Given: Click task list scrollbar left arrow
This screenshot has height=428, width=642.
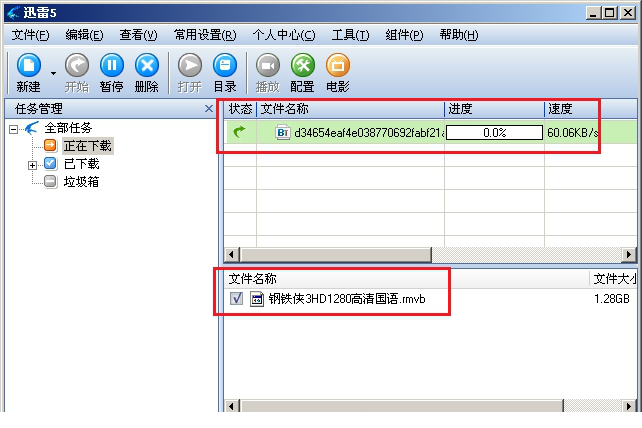Looking at the screenshot, I should point(232,255).
